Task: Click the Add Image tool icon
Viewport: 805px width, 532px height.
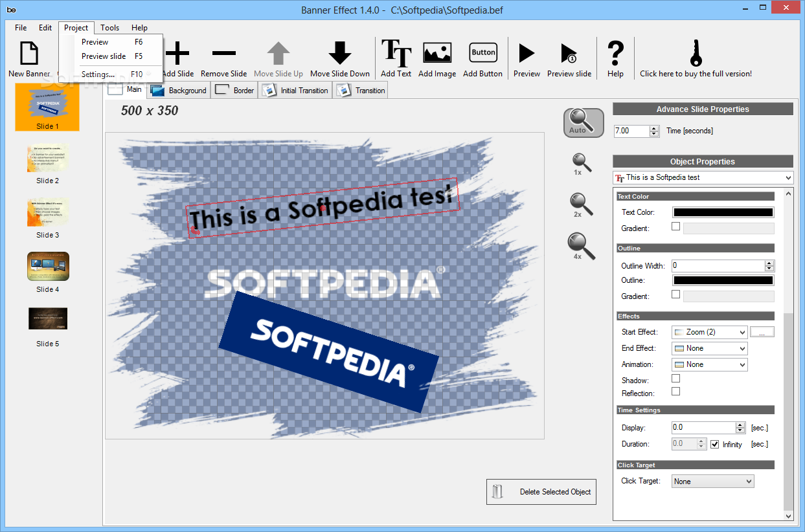Action: [x=437, y=52]
